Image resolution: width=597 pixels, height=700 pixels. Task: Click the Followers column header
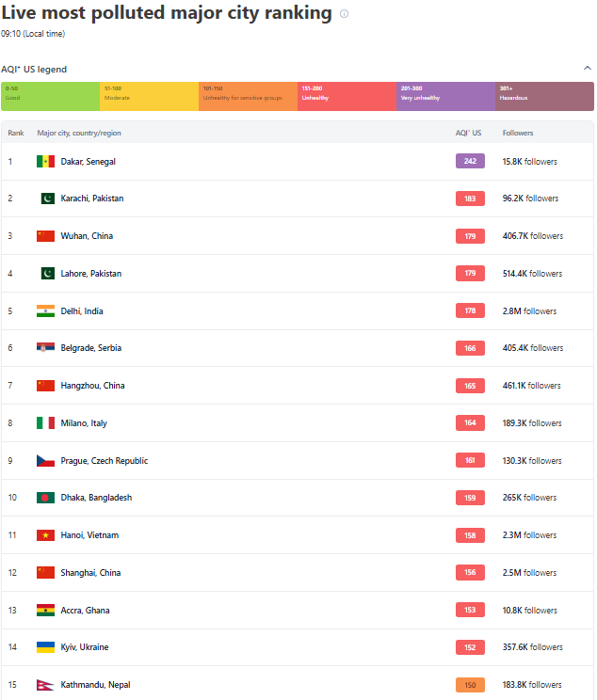pos(518,134)
